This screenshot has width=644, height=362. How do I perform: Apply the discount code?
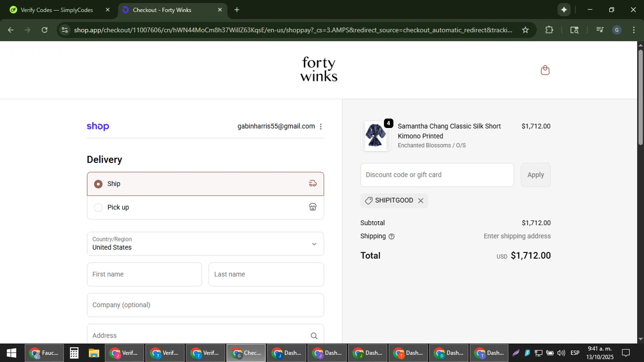pos(535,175)
